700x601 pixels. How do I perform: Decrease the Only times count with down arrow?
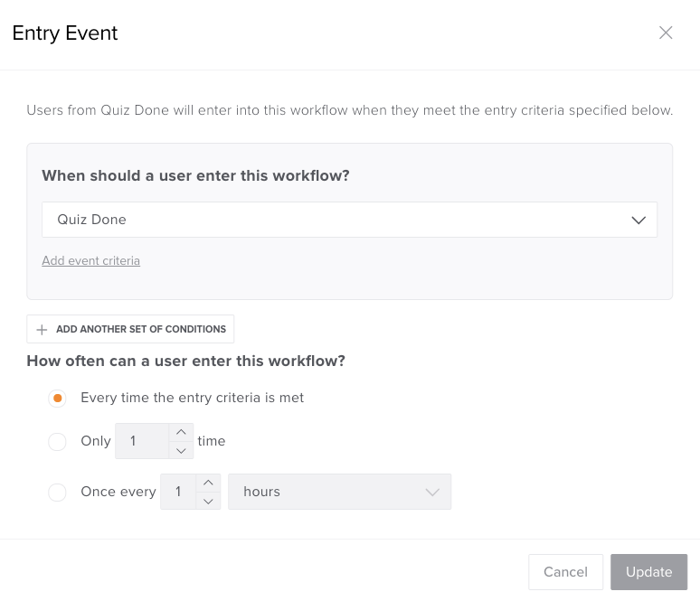click(x=181, y=450)
